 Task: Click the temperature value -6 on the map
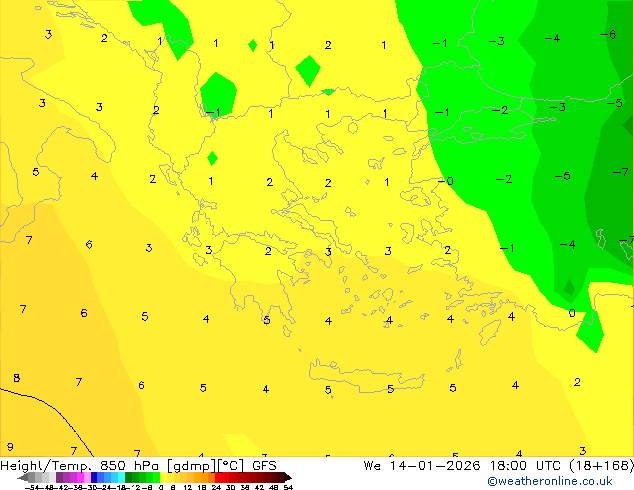(608, 34)
